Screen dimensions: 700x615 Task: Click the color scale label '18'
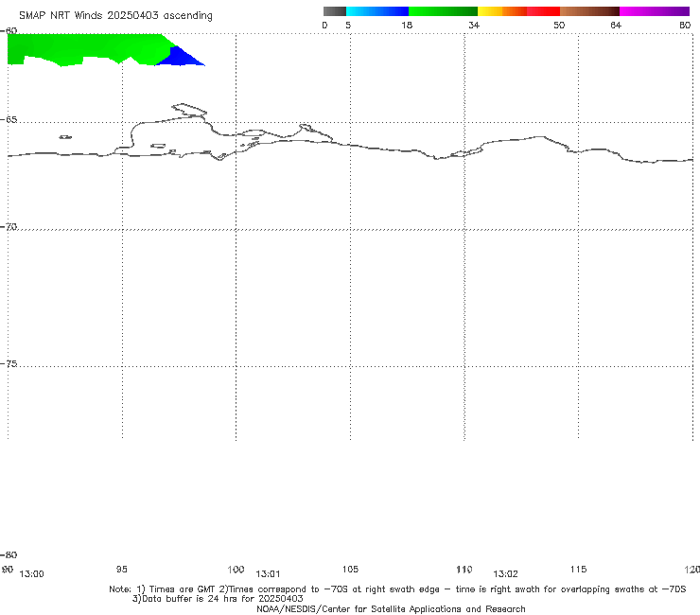[407, 25]
